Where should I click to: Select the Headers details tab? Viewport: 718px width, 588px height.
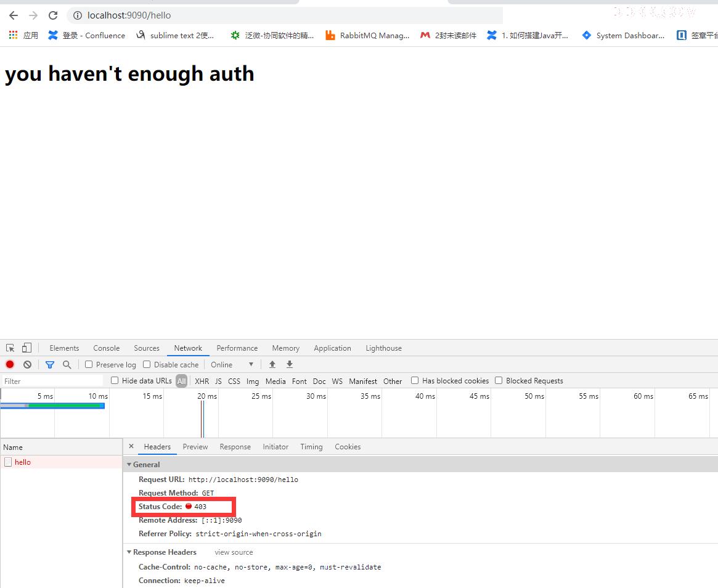click(x=157, y=447)
